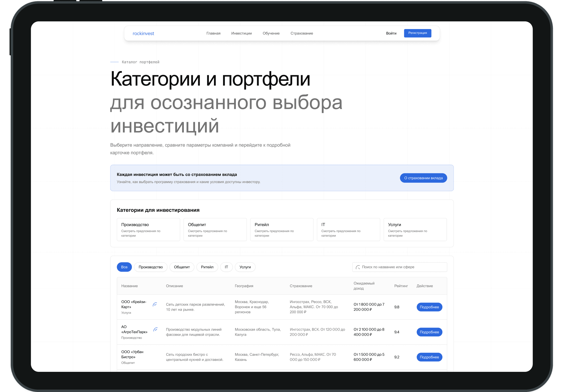Toggle the «IT» filter chip

[x=226, y=267]
